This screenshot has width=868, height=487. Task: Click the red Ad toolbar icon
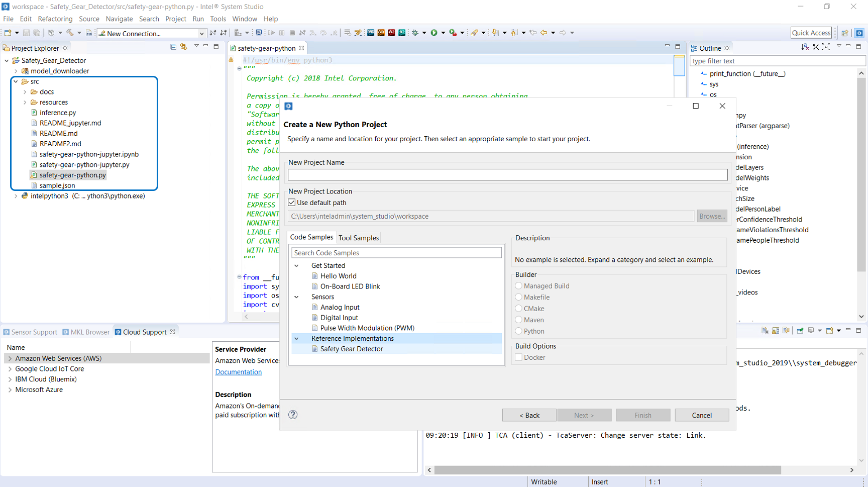click(x=391, y=33)
